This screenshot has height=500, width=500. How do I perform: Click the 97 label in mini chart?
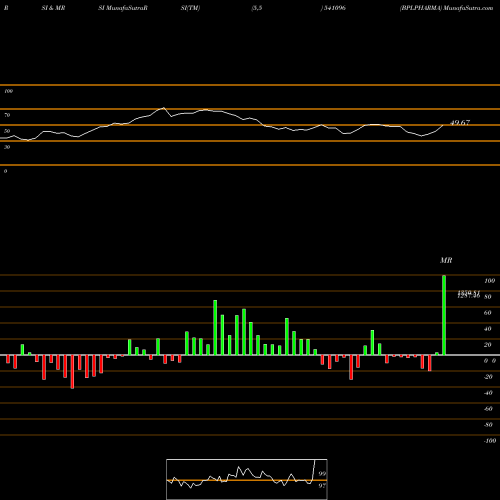click(x=322, y=486)
